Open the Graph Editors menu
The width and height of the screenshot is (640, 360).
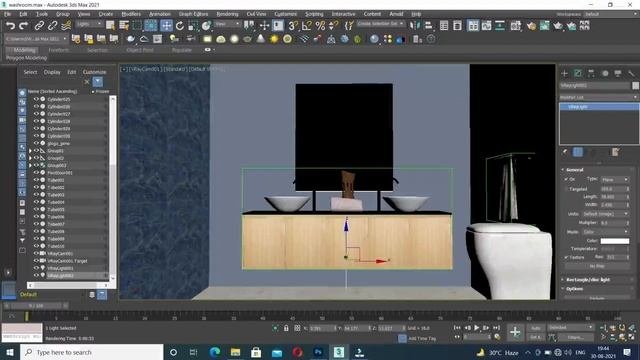(193, 14)
